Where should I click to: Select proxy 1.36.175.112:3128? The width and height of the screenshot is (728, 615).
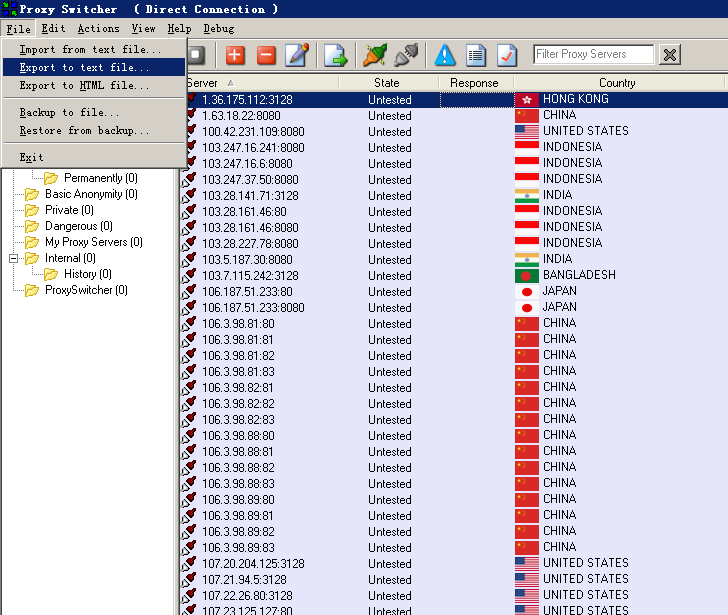247,100
